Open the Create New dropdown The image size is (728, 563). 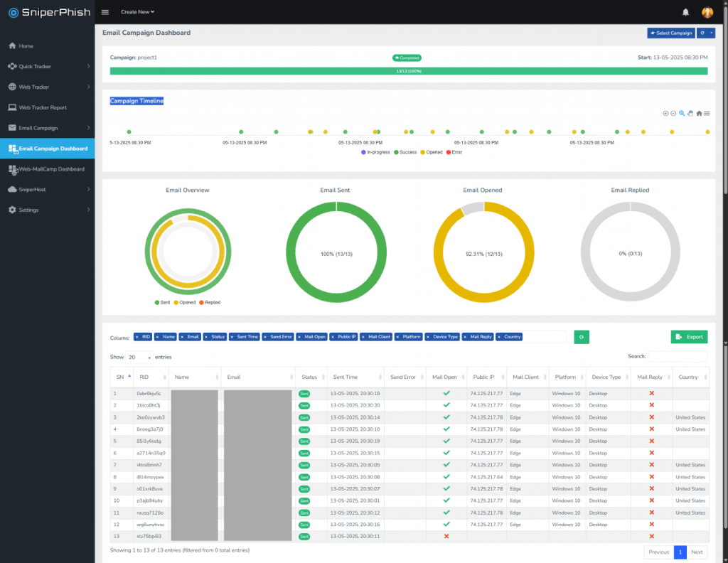tap(137, 12)
